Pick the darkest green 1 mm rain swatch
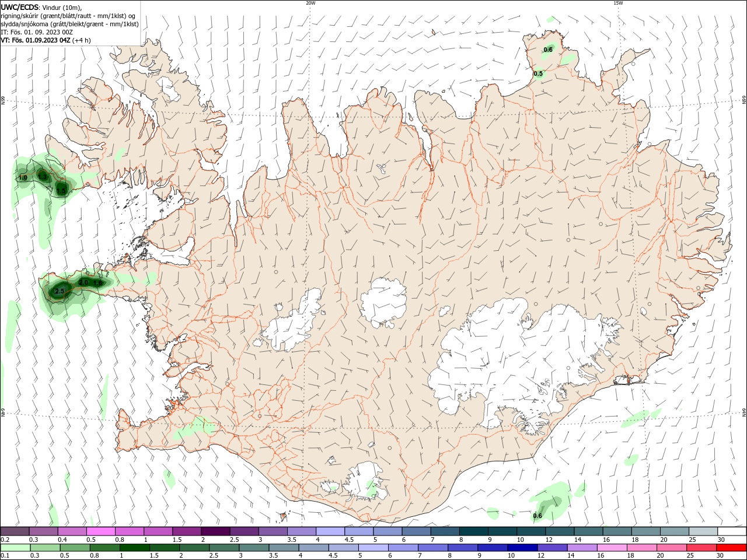747x560 pixels. [134, 548]
